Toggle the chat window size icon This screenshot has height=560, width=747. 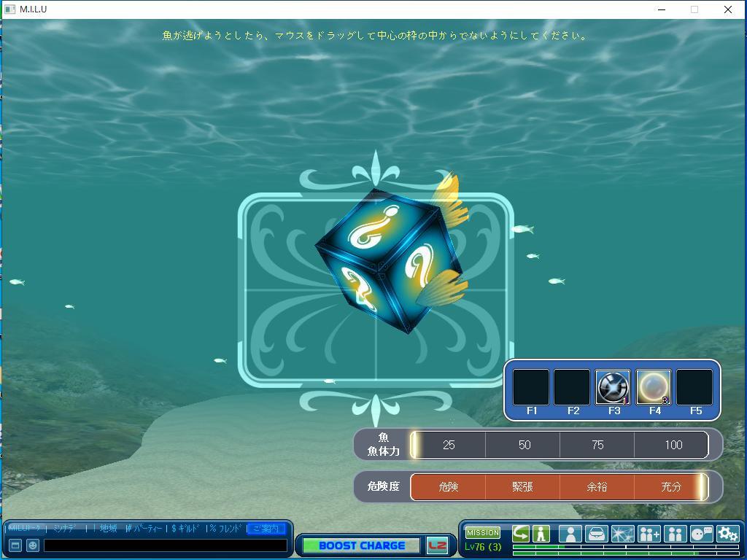[15, 545]
